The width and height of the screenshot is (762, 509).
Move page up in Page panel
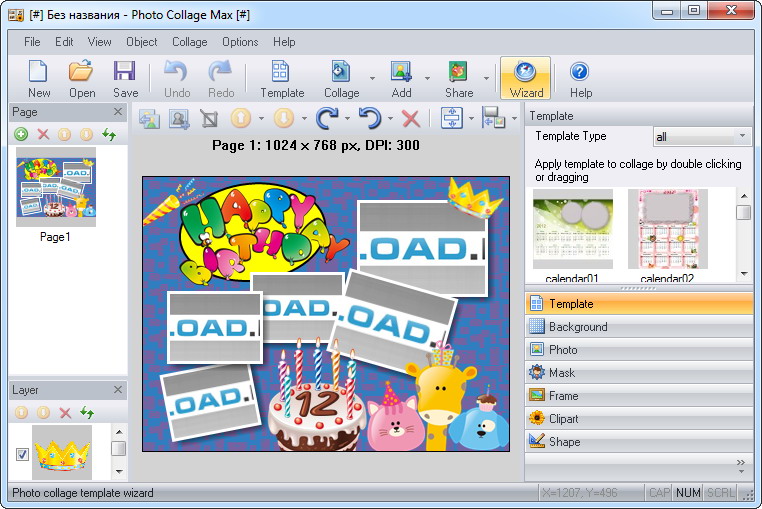[64, 134]
